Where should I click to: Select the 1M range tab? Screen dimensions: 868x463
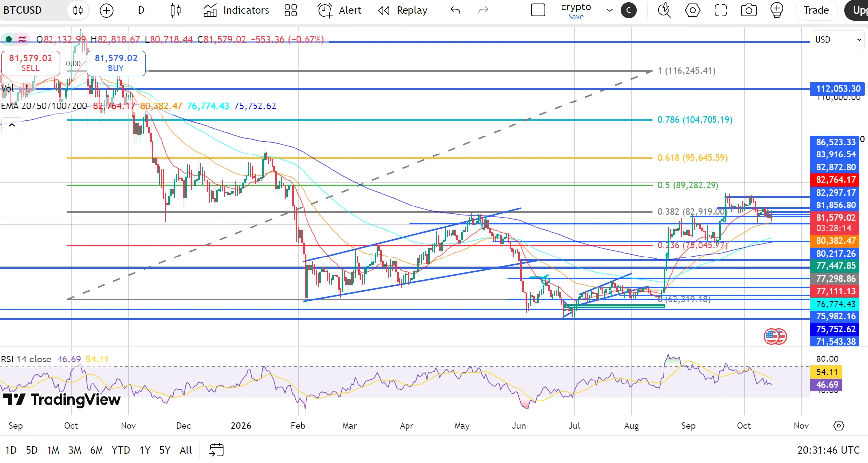point(53,450)
